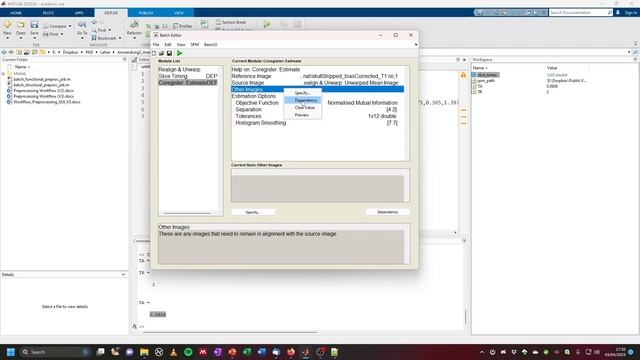Expand the Details panel chevron
Viewport: 640px width, 360px height.
tap(123, 275)
